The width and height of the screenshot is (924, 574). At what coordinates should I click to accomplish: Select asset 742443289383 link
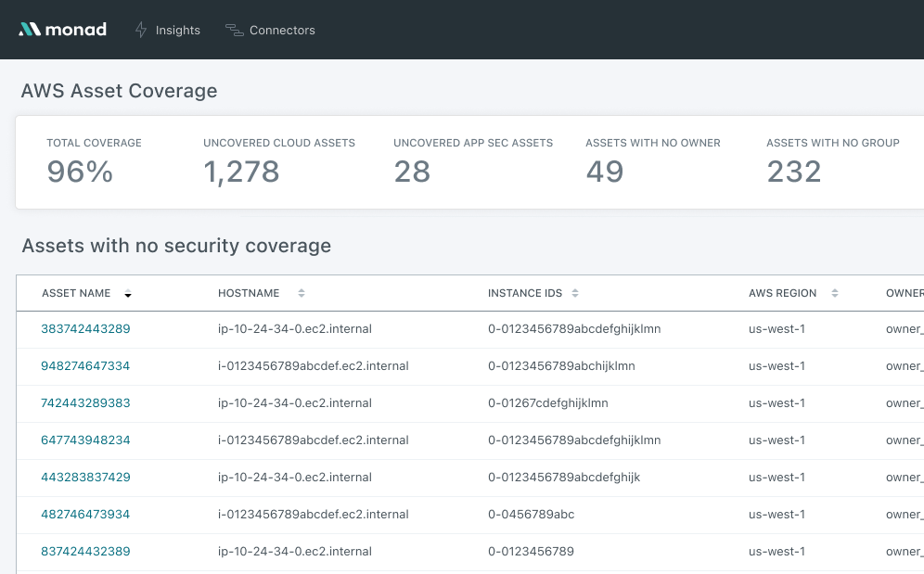tap(85, 403)
